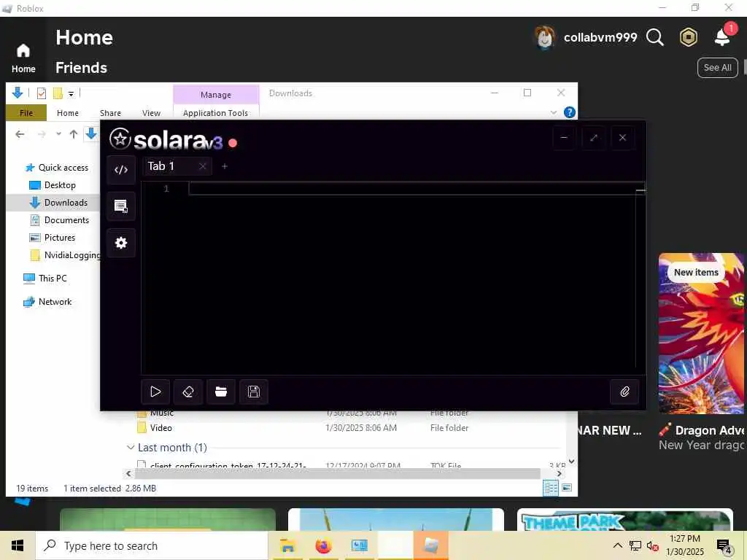The image size is (747, 560).
Task: Click the Properties checkmark icon in Explorer title bar
Action: [x=42, y=93]
